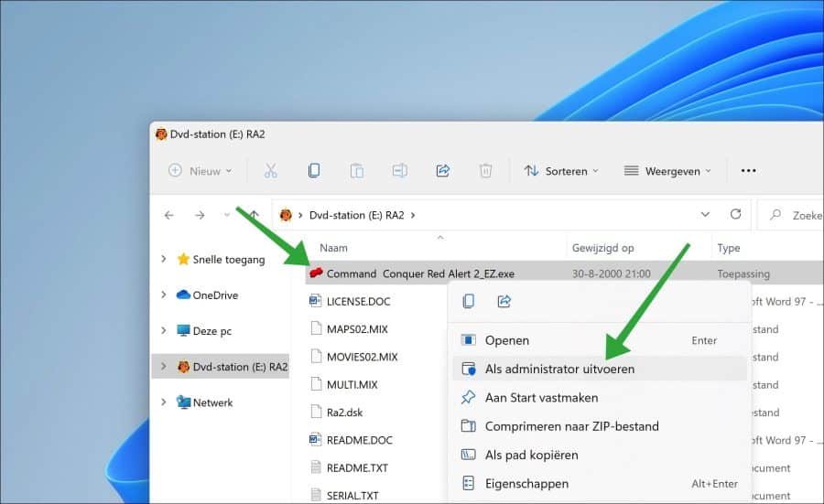824x504 pixels.
Task: Select Dvd-station (E:) RA2 in sidebar
Action: point(221,367)
